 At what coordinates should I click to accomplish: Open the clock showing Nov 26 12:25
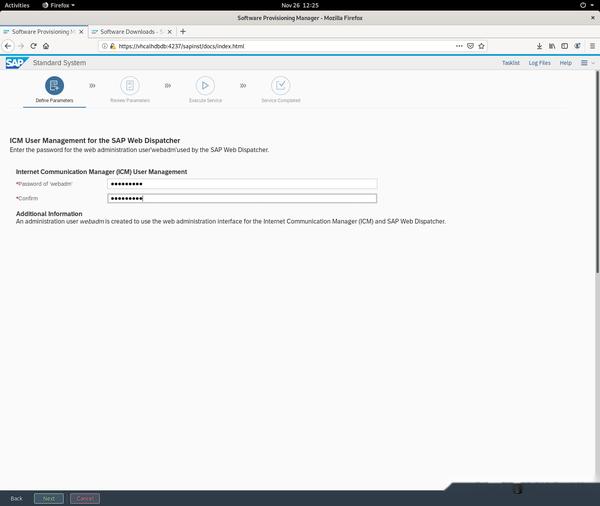300,5
